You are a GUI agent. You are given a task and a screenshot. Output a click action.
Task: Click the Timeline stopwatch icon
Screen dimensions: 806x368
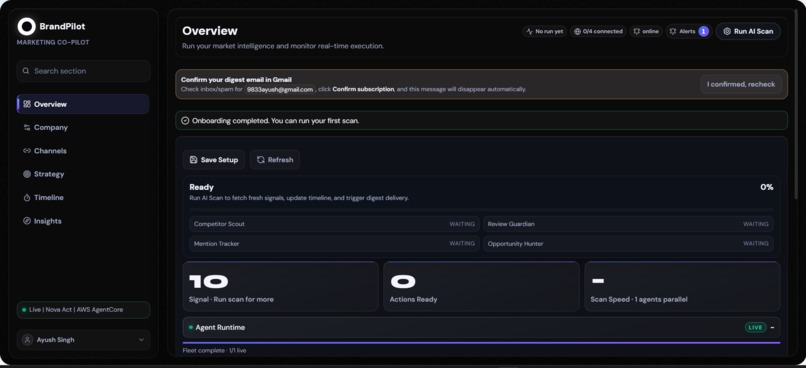[27, 197]
